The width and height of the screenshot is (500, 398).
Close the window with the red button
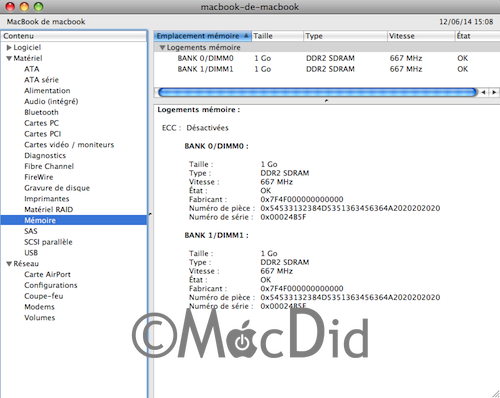(x=10, y=6)
